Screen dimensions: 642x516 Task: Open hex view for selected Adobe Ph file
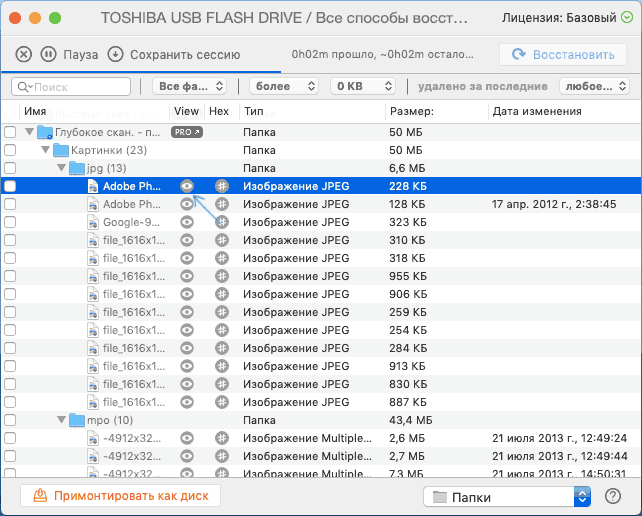point(222,186)
